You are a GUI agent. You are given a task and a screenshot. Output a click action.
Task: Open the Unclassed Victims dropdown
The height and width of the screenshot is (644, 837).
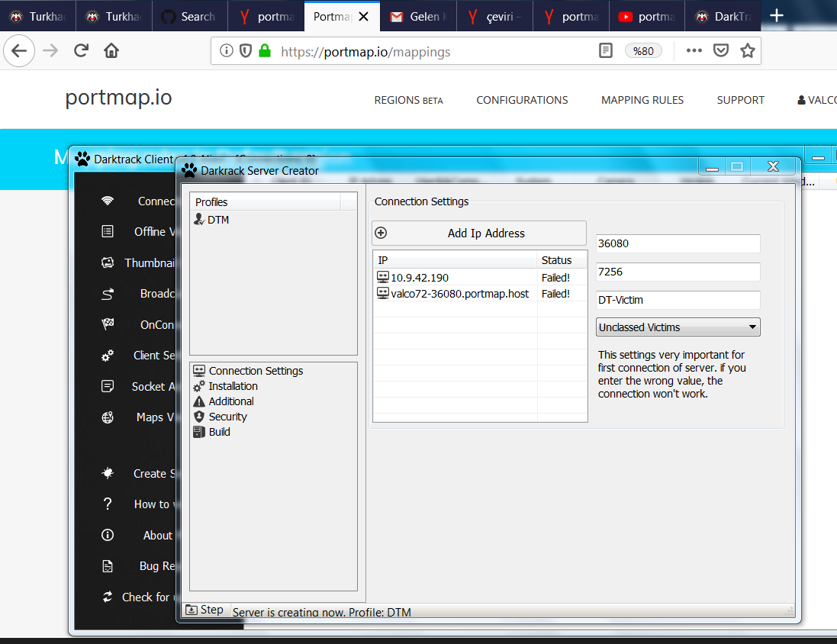678,327
